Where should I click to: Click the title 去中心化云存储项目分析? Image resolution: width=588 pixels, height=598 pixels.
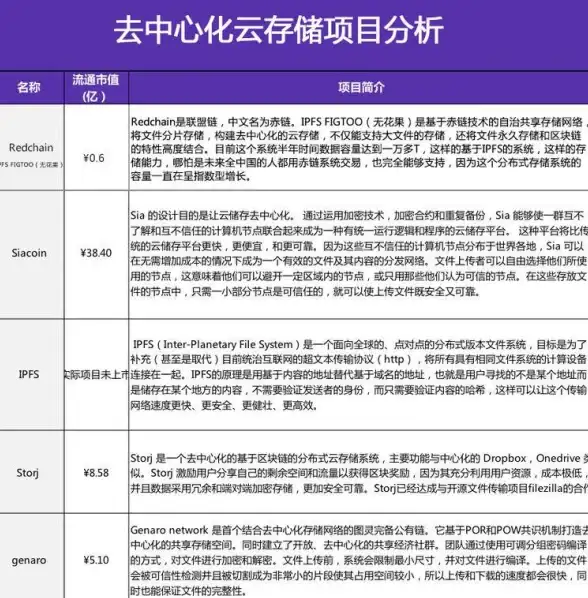click(278, 31)
